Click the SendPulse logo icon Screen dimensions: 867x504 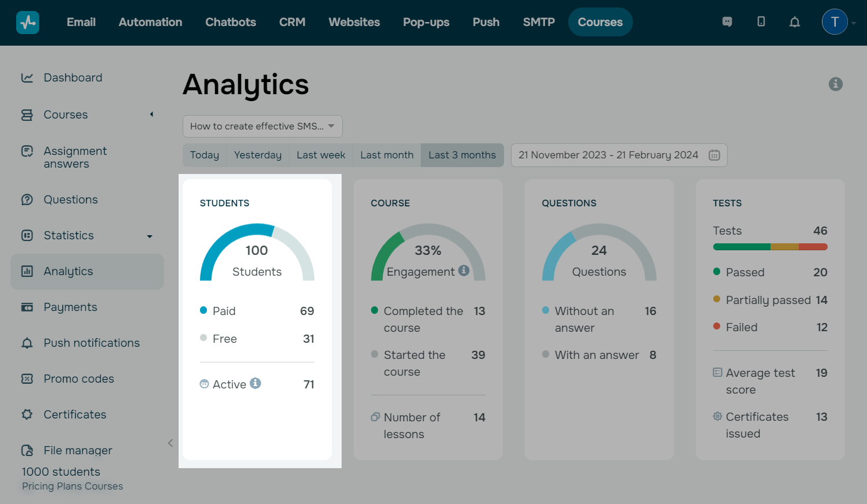point(28,23)
